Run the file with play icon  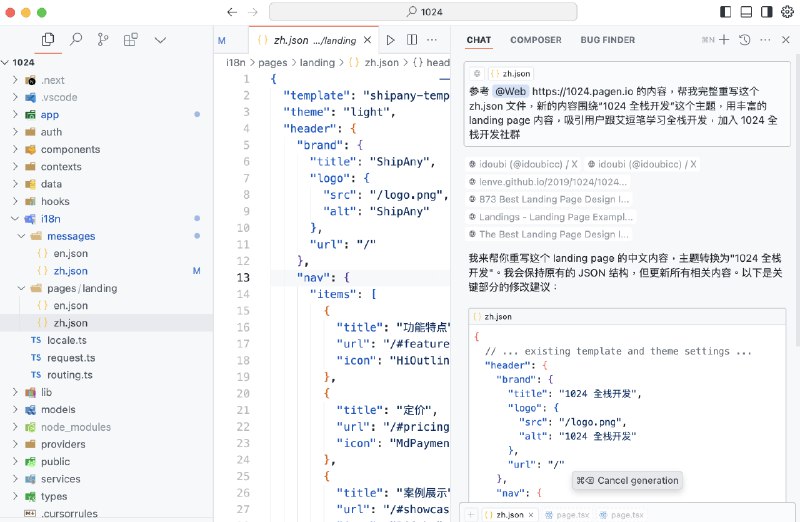click(x=390, y=40)
